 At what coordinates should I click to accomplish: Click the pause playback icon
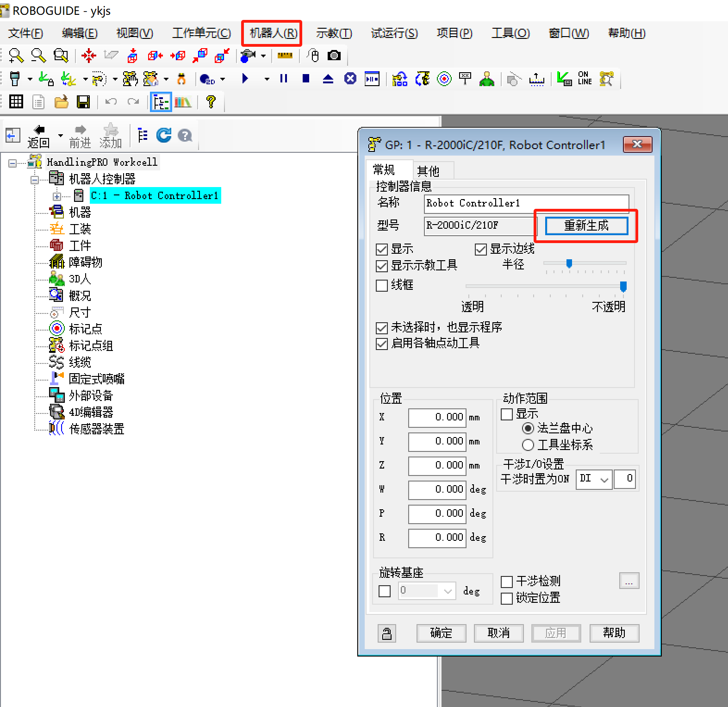coord(284,79)
